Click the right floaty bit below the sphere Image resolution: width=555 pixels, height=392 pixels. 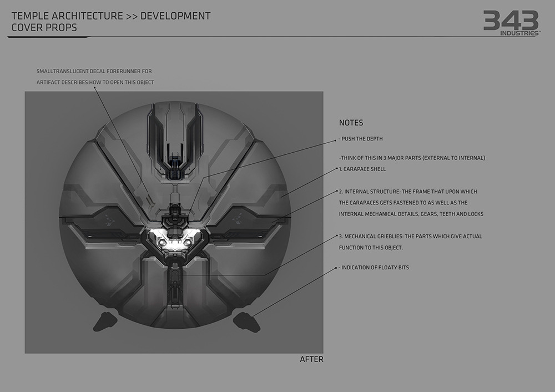[x=246, y=321]
